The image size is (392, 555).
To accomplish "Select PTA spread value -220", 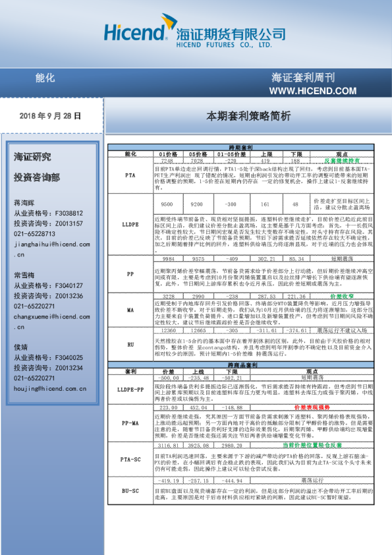I will (x=231, y=161).
